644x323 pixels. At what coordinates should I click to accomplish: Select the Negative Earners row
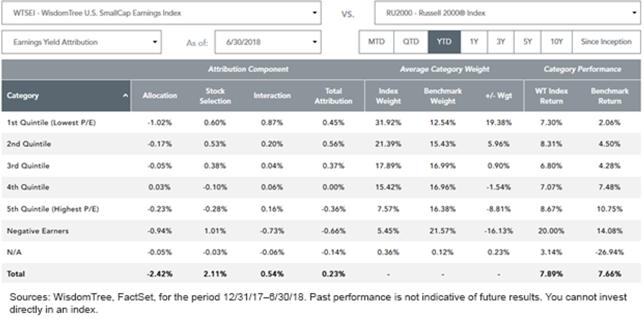pyautogui.click(x=321, y=231)
